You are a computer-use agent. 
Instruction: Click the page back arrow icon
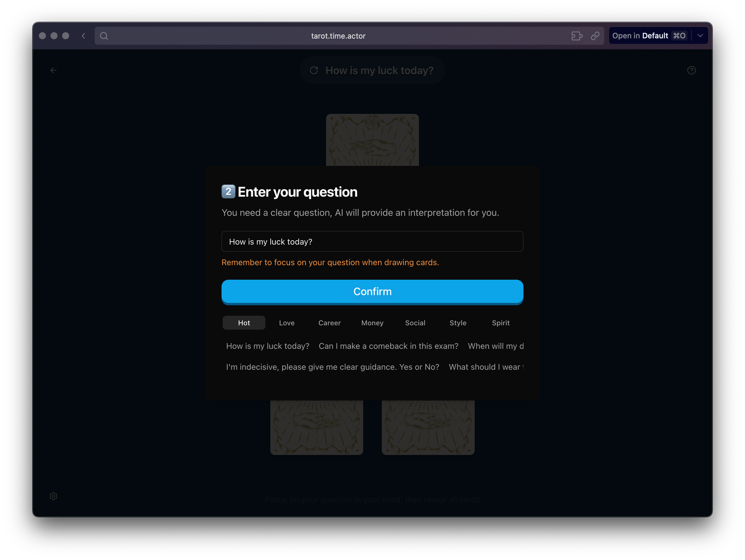click(x=53, y=70)
